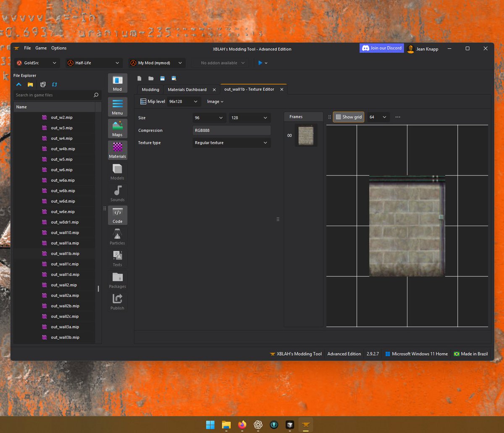Close the out_wall1b Texture Editor tab
Viewport: 504px width, 433px height.
[x=282, y=89]
